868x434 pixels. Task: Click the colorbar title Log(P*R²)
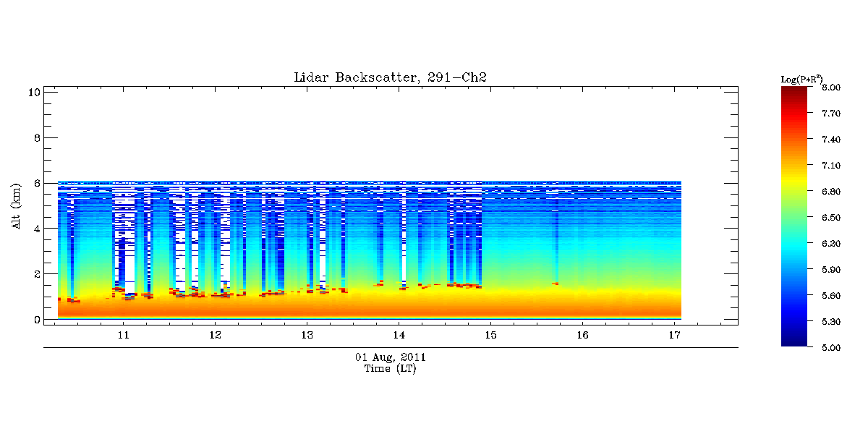click(802, 78)
